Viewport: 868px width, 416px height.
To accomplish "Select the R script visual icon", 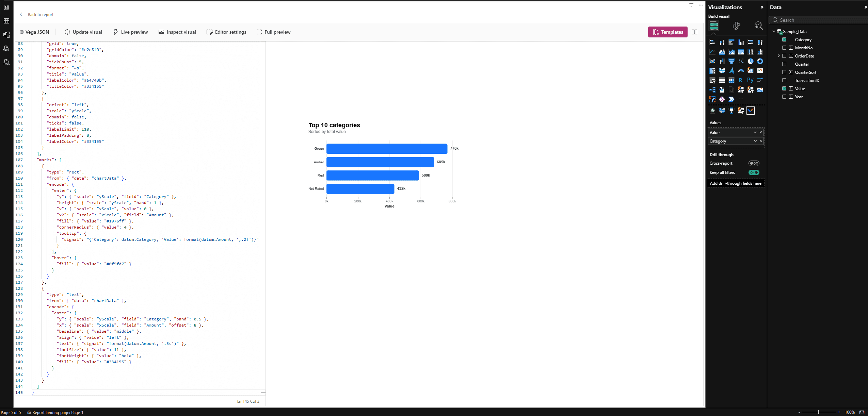I will pos(741,80).
